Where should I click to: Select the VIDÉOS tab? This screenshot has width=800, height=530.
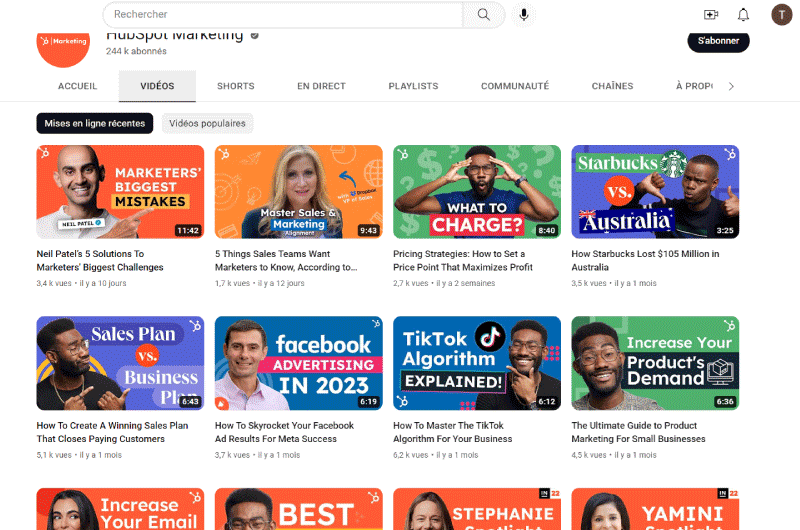157,86
